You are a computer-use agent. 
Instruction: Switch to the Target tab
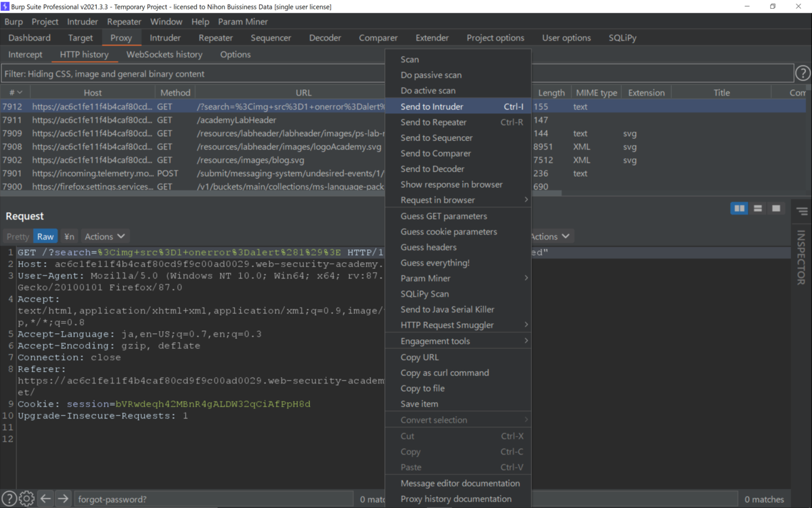[x=81, y=38]
